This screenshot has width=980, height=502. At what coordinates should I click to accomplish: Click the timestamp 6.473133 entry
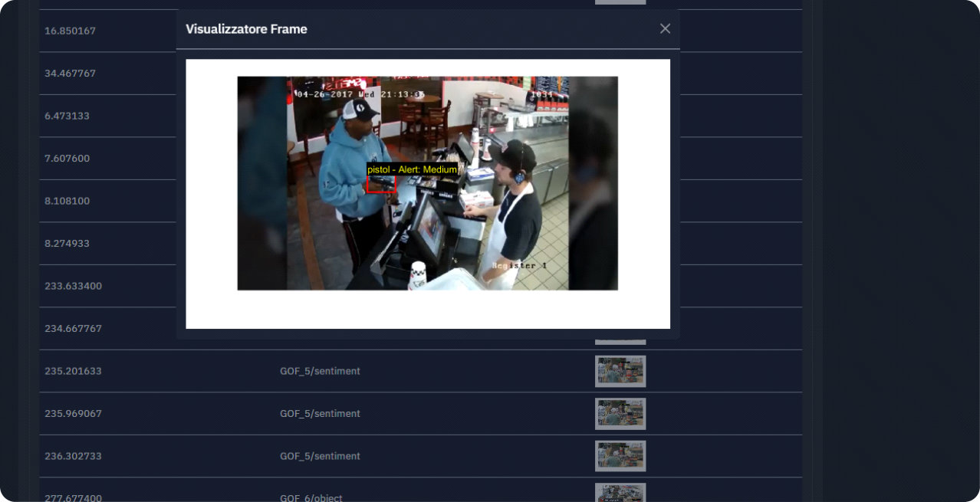pyautogui.click(x=66, y=116)
